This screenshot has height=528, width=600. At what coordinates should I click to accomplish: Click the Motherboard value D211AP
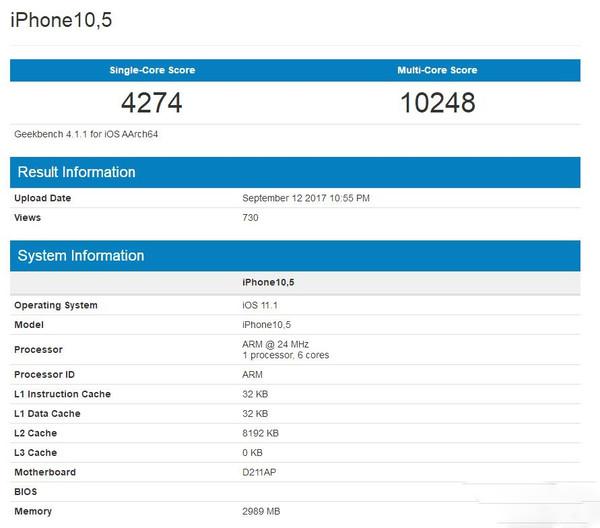coord(259,472)
